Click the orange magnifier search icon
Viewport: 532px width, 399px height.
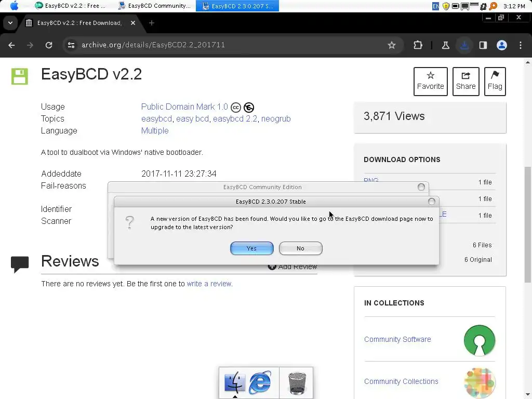tap(493, 6)
